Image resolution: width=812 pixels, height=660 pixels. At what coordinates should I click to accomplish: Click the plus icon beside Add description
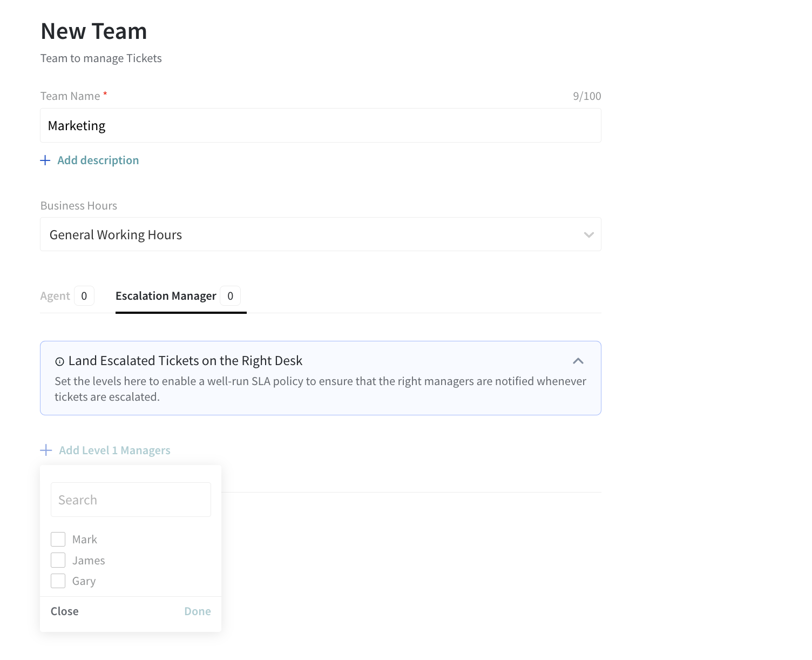(45, 160)
